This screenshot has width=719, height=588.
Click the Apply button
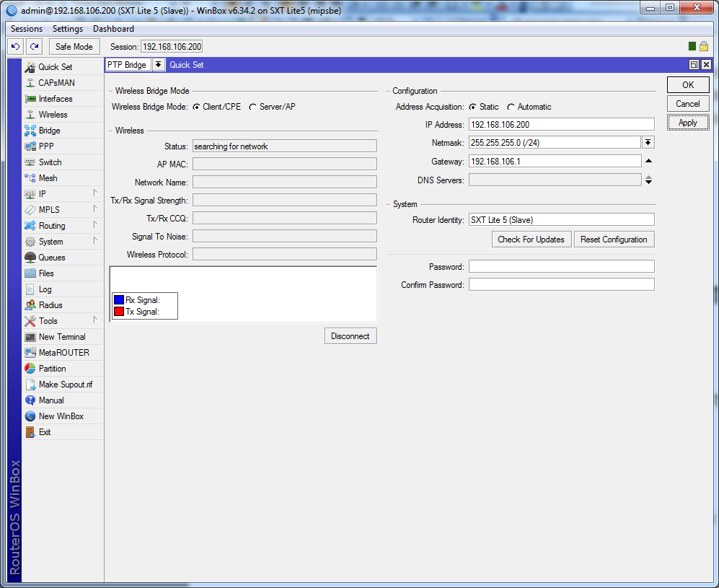point(687,123)
